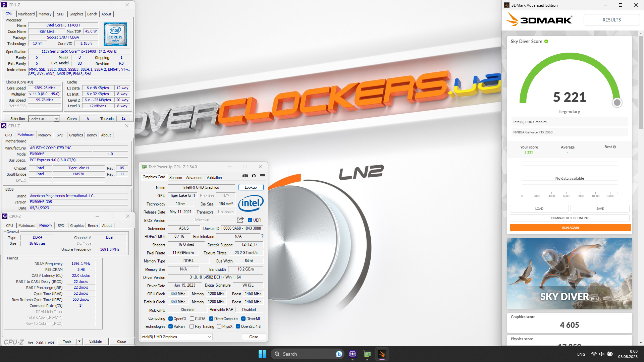
Task: Click the Windows Start button
Action: [x=262, y=354]
